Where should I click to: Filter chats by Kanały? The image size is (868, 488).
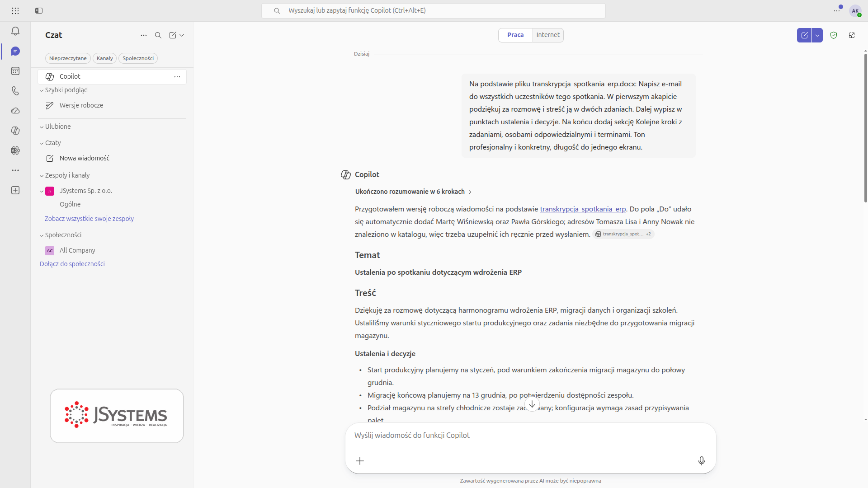104,58
